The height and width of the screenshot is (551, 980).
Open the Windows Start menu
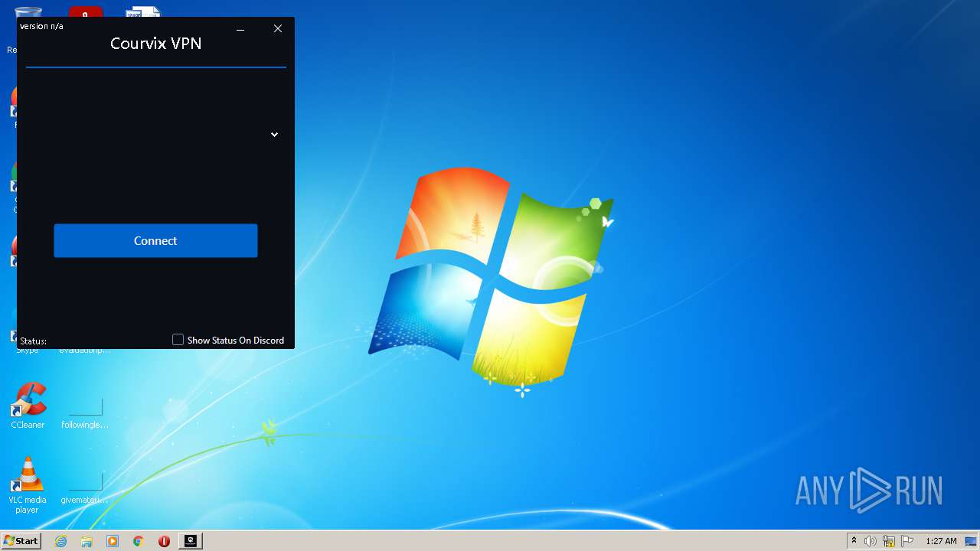coord(21,541)
